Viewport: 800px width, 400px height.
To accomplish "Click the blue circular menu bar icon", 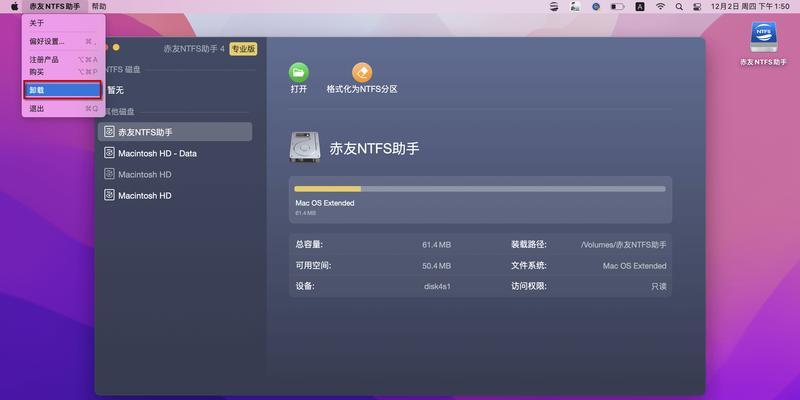I will (596, 7).
